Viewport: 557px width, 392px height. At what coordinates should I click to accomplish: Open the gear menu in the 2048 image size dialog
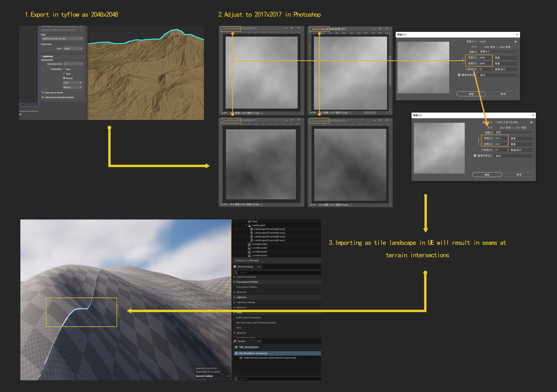pos(516,42)
